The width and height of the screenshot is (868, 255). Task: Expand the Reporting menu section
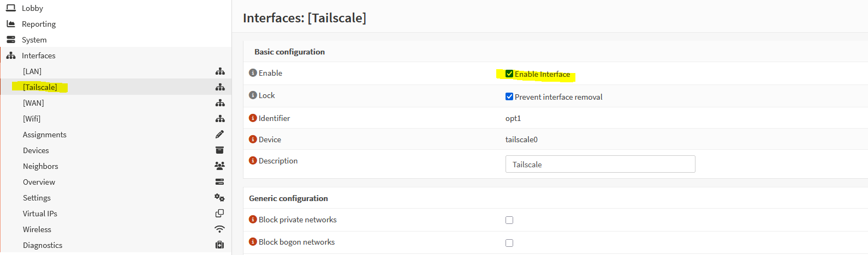coord(38,24)
